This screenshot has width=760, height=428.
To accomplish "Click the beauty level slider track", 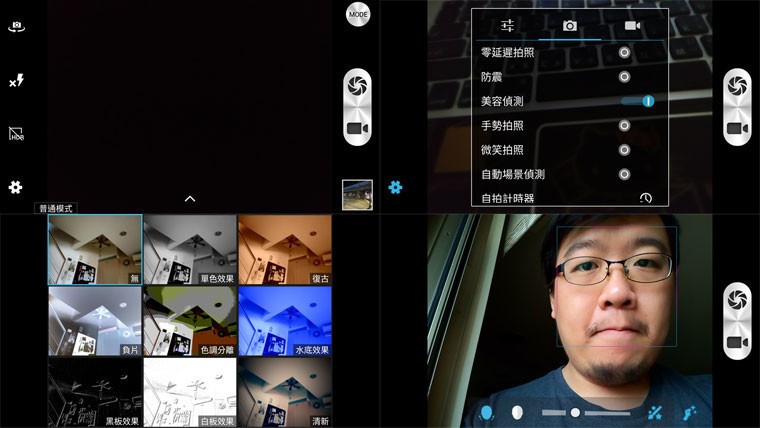I will tap(586, 413).
